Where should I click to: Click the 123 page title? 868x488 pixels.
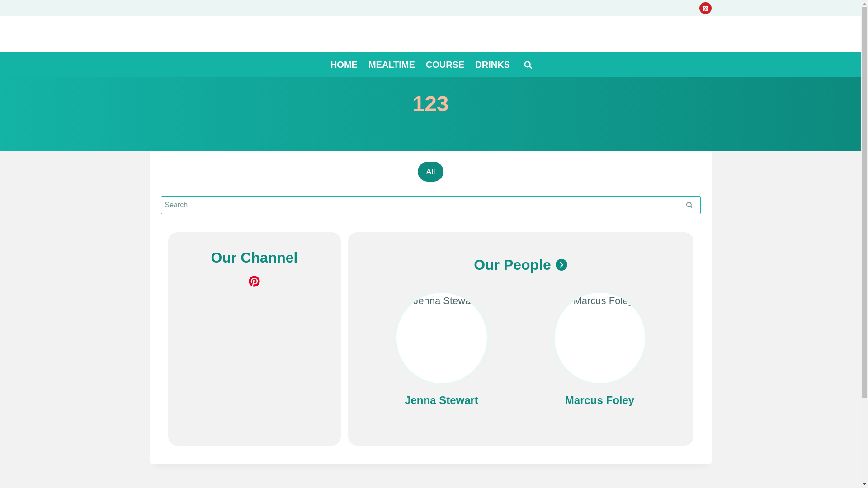pos(430,104)
